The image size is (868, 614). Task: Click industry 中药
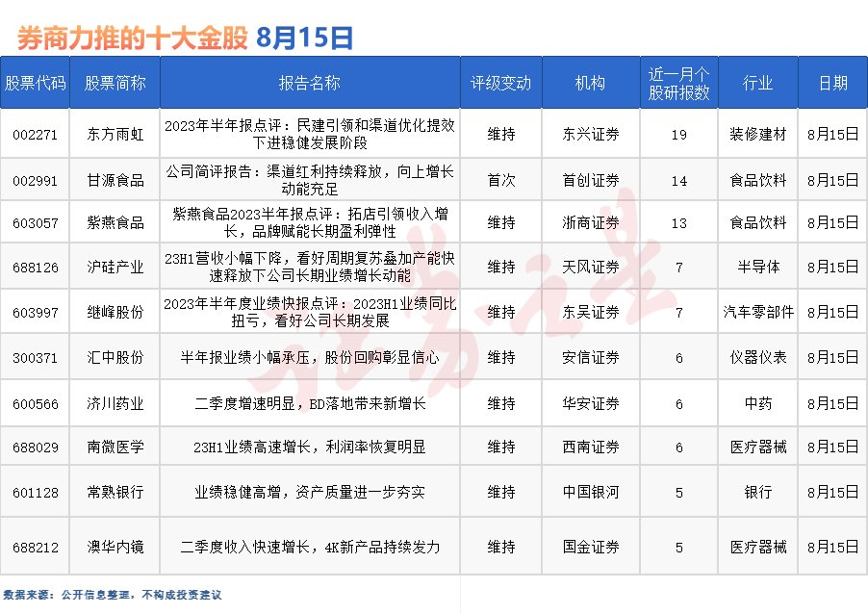(x=758, y=403)
